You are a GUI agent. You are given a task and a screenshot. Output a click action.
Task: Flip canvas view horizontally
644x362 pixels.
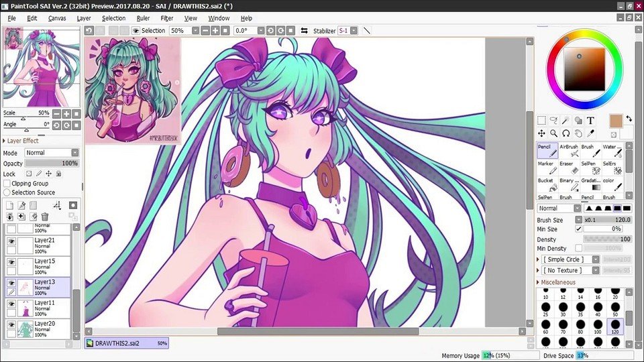point(304,31)
